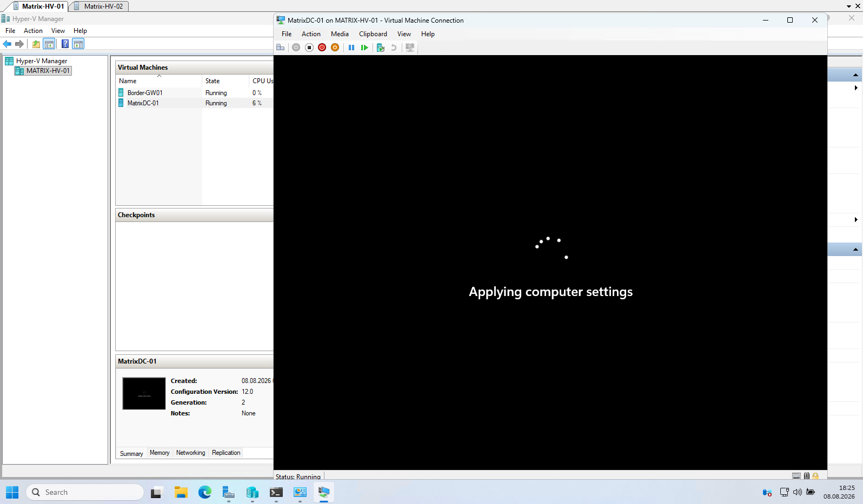This screenshot has width=863, height=504.
Task: Sort virtual machines by Name column
Action: pos(159,81)
